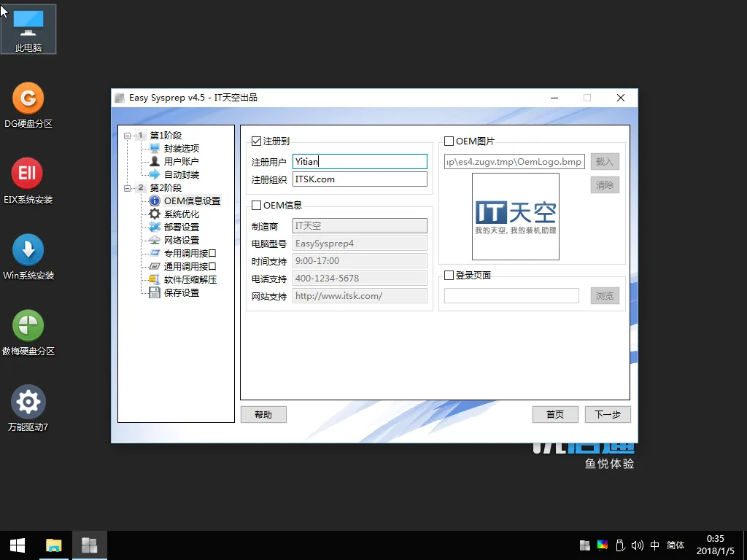The width and height of the screenshot is (747, 560).
Task: Collapse the 第1阶段 tree node
Action: pyautogui.click(x=127, y=136)
